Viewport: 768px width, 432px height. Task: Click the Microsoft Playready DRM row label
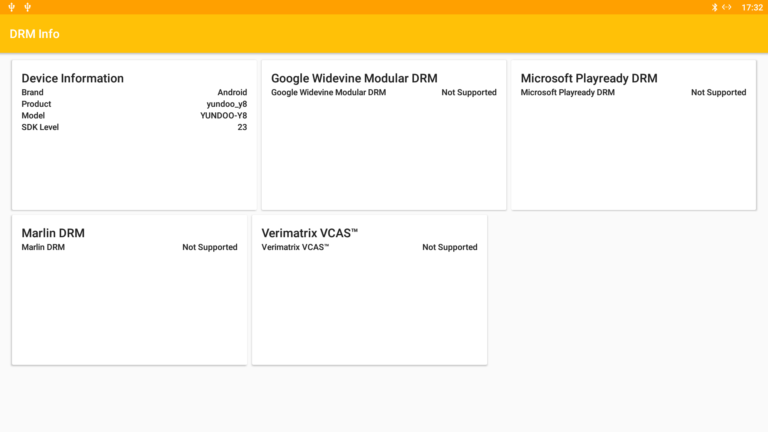pos(568,92)
